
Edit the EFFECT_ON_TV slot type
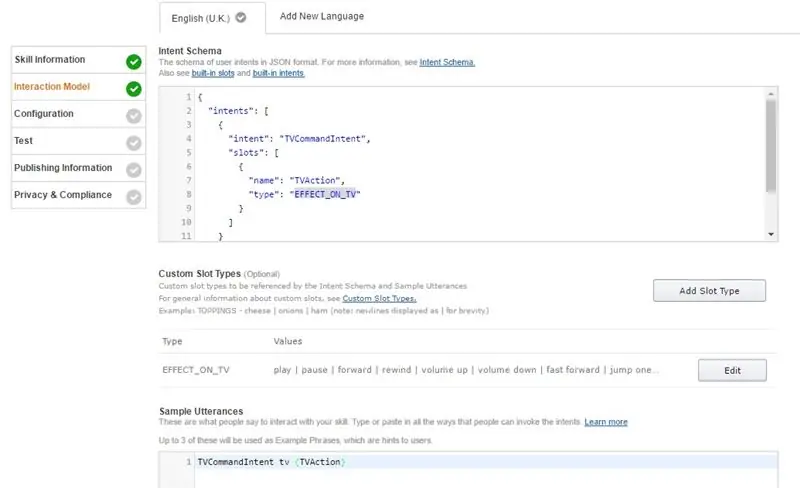(732, 371)
